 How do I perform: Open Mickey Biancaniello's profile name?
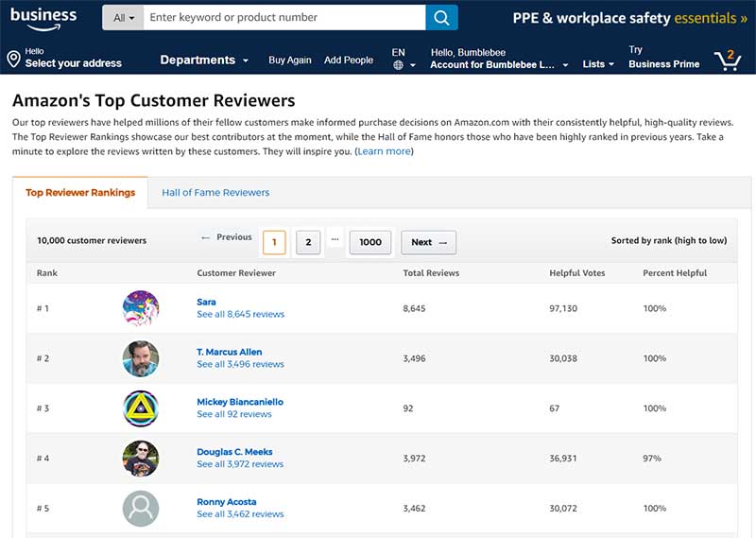click(x=240, y=402)
